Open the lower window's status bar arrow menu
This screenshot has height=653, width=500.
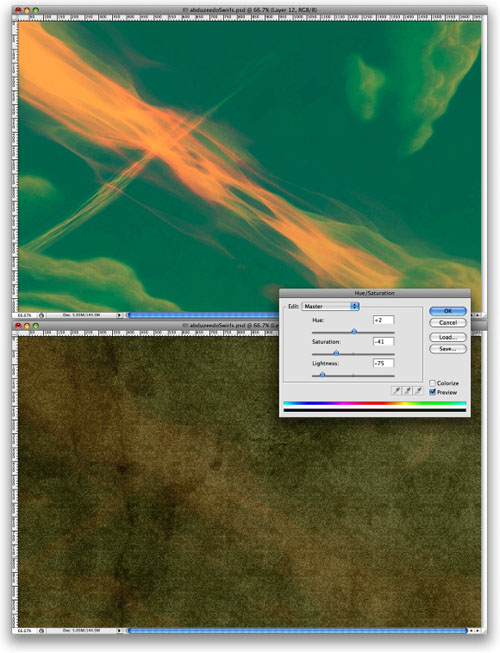(x=119, y=631)
